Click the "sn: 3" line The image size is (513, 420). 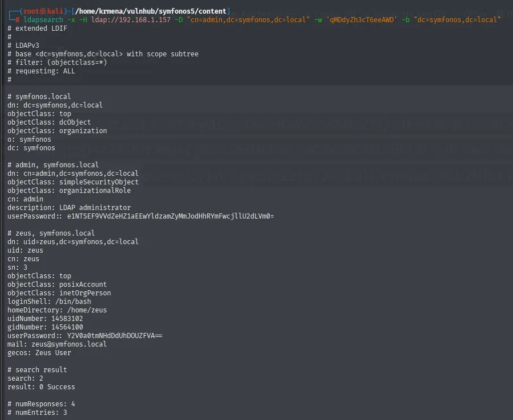pos(17,267)
